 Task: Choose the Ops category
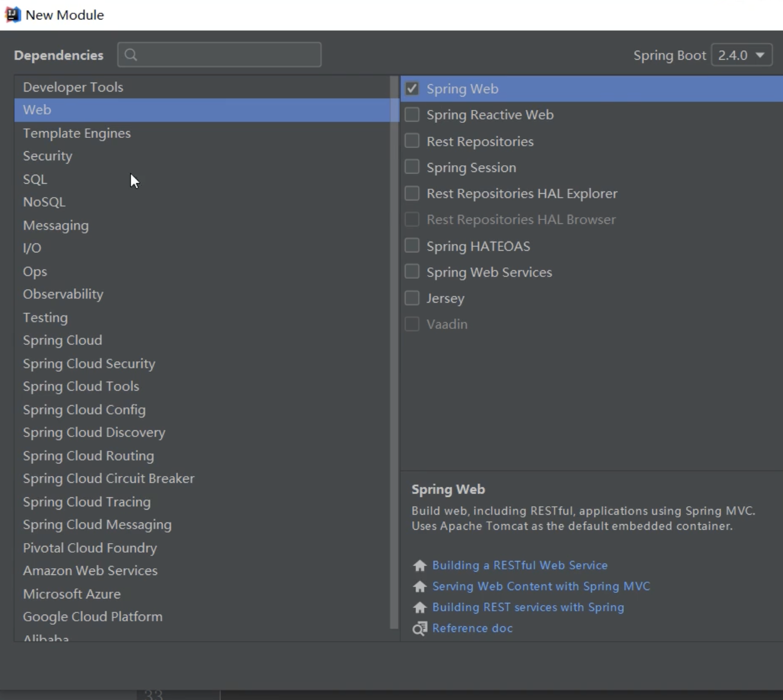pyautogui.click(x=203, y=271)
